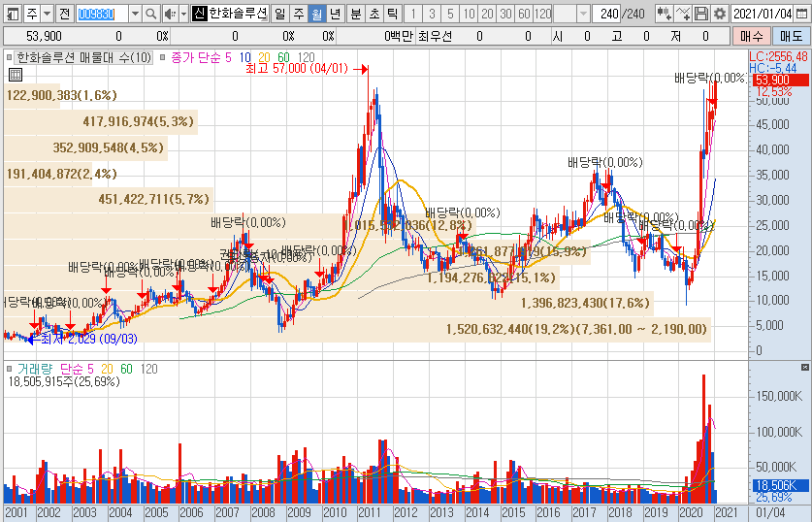The image size is (812, 522).
Task: Select the monthly 월 period tab
Action: [x=317, y=14]
